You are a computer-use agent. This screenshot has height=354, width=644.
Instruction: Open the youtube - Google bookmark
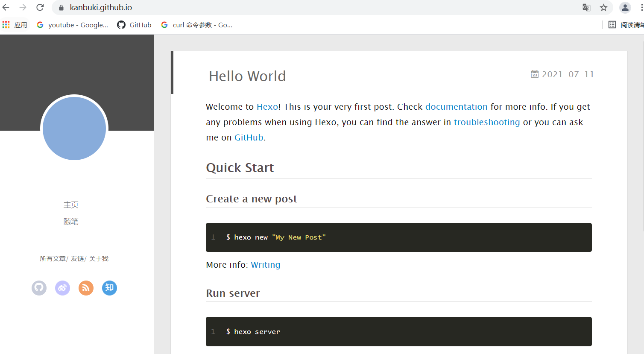point(73,25)
